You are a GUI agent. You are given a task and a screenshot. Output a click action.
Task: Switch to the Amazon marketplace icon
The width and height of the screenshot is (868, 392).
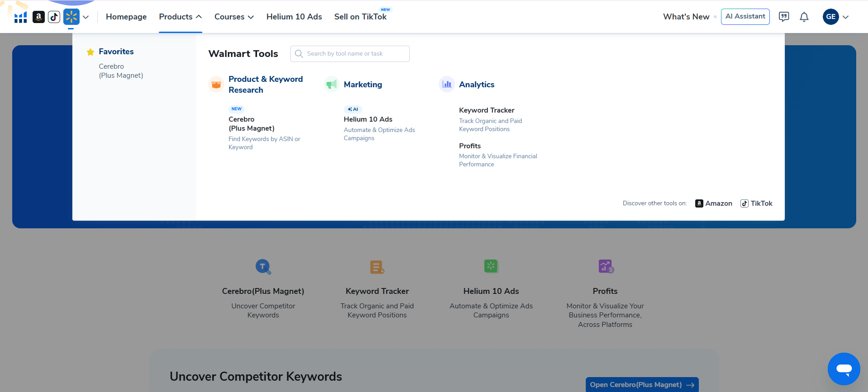tap(39, 17)
